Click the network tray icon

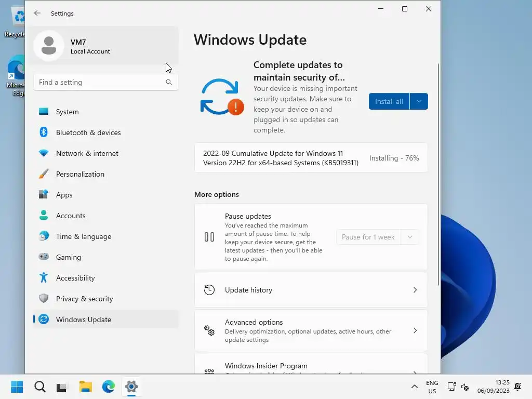pyautogui.click(x=451, y=387)
